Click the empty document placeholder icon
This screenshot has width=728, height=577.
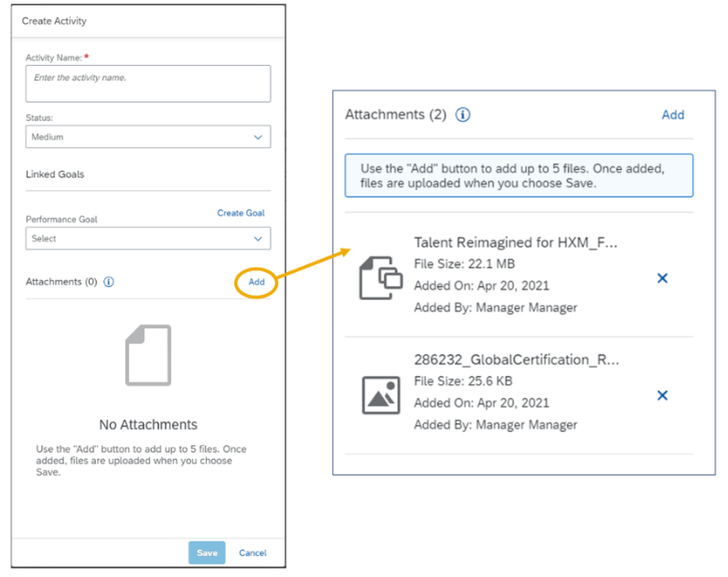click(148, 355)
